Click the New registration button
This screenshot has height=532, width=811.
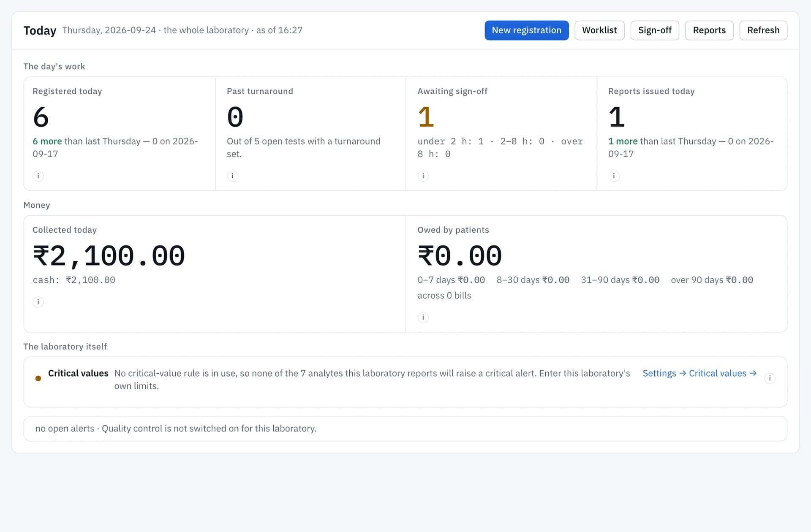pyautogui.click(x=526, y=30)
